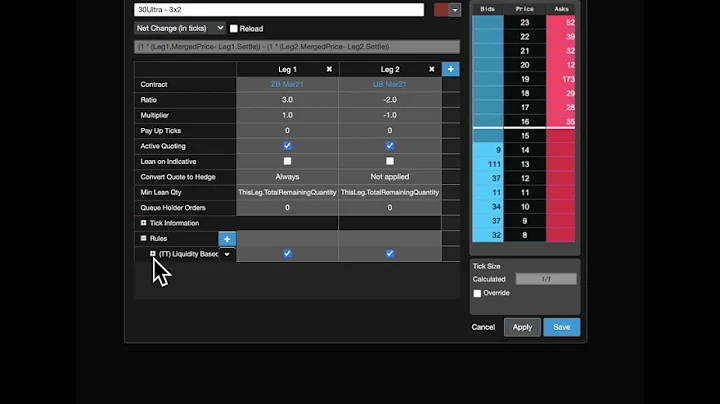Image resolution: width=720 pixels, height=404 pixels.
Task: Expand the (TT) Liquidity Based rule
Action: coord(152,253)
